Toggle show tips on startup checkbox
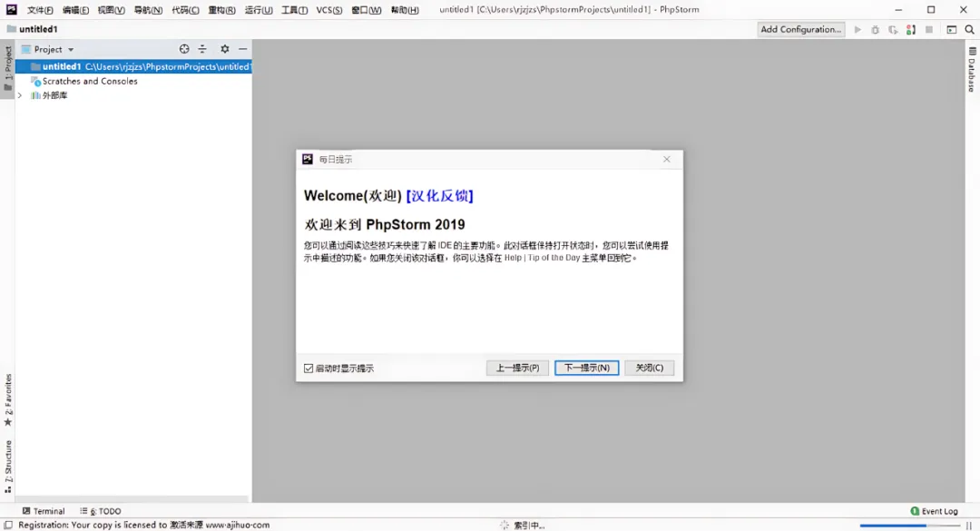This screenshot has height=531, width=980. [x=309, y=369]
